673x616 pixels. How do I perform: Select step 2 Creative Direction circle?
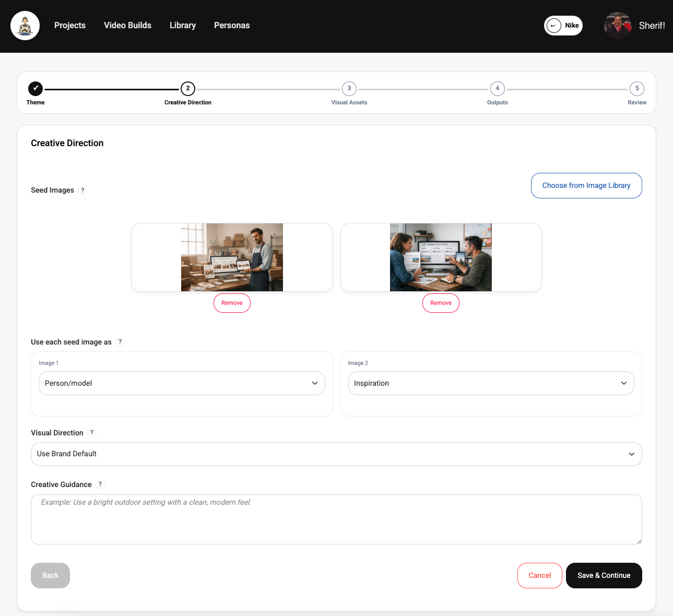pos(188,89)
